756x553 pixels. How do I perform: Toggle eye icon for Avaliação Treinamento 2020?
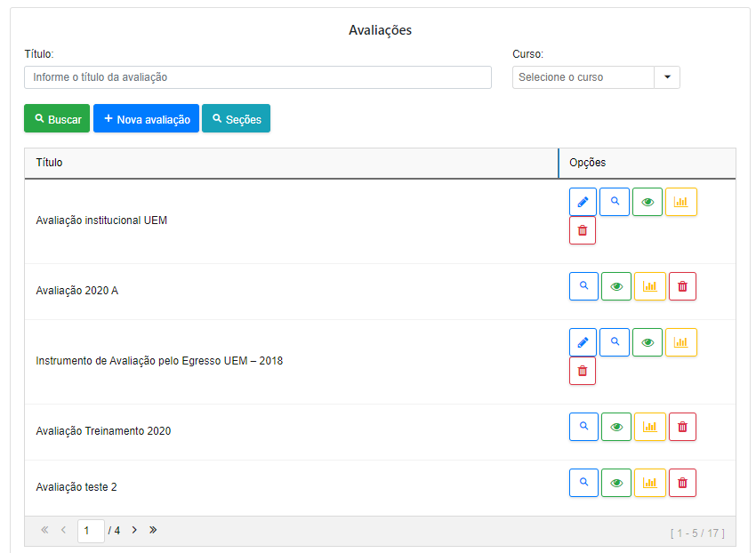coord(616,427)
